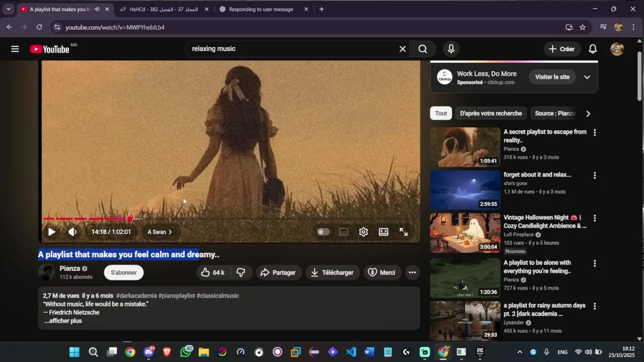
Task: Select the Tout filter chip
Action: click(441, 113)
